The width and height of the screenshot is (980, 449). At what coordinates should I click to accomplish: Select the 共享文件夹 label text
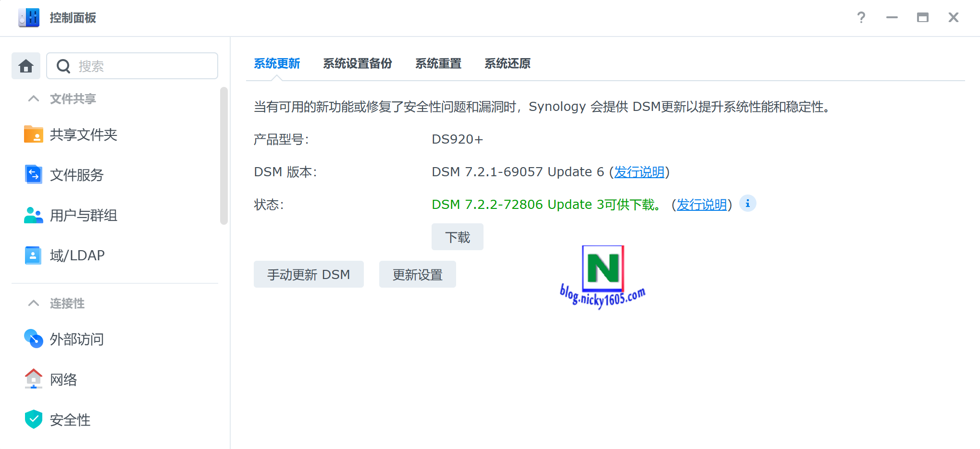point(84,134)
